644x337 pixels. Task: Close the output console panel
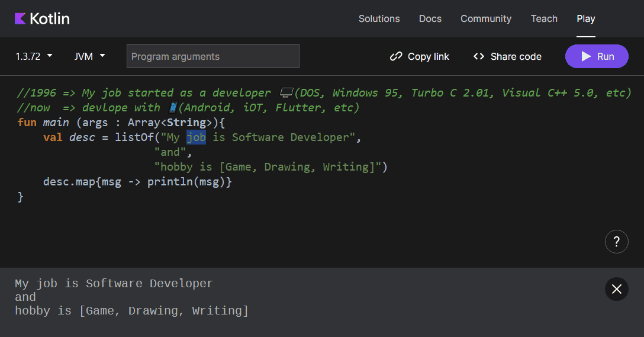(617, 290)
